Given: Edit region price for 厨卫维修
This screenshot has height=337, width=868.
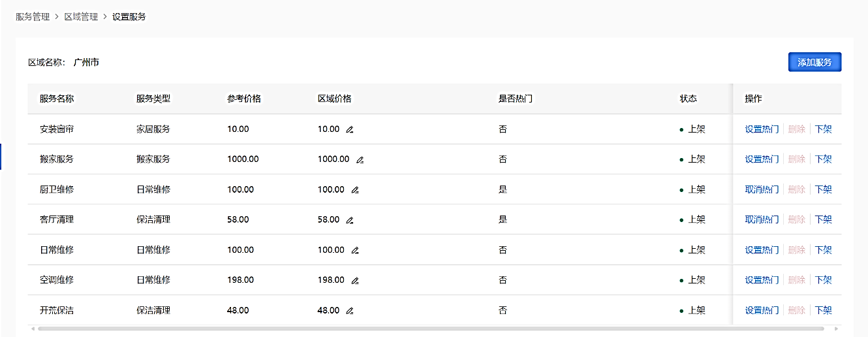Looking at the screenshot, I should [355, 190].
